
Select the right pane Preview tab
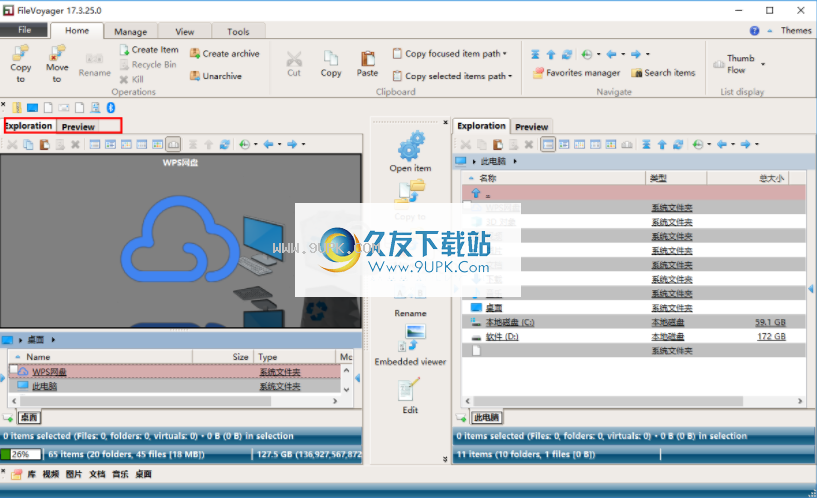[531, 127]
